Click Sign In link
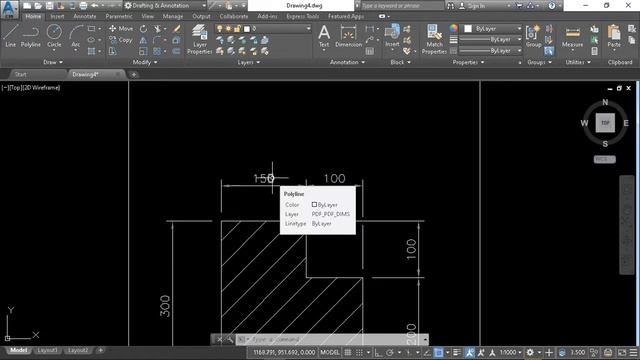 click(476, 6)
